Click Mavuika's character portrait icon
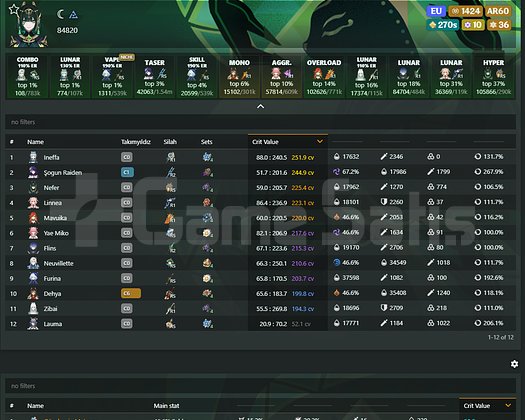 coord(33,218)
